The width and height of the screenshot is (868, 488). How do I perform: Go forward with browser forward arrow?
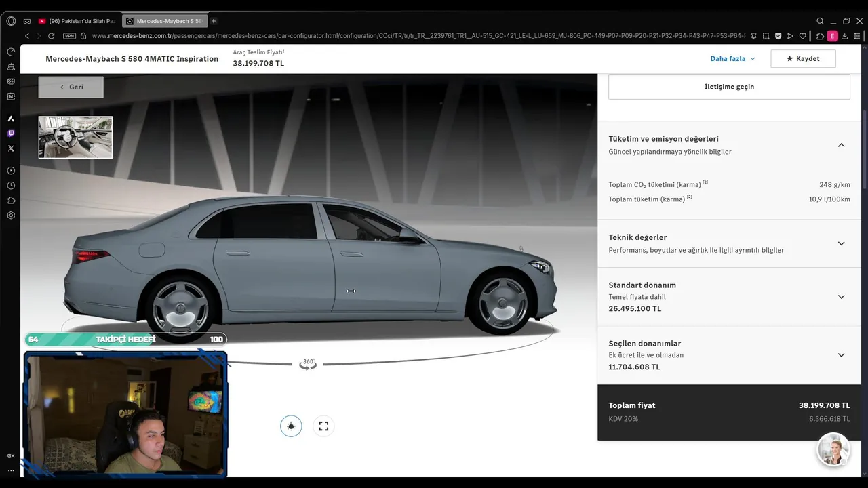39,36
